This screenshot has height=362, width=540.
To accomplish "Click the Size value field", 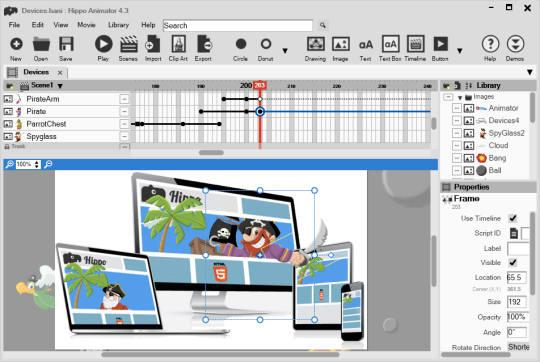I will [x=517, y=302].
